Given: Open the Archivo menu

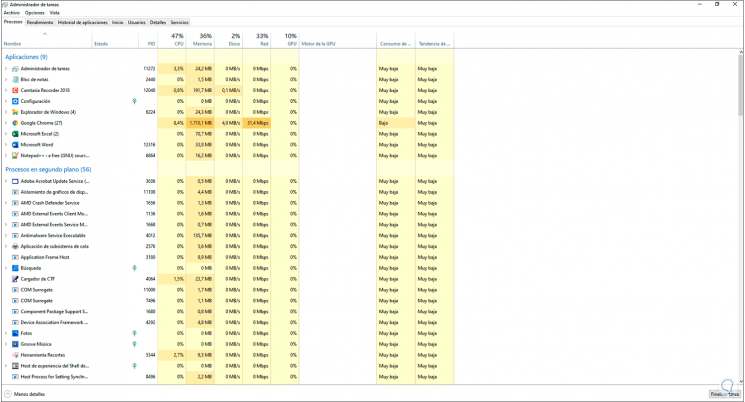Looking at the screenshot, I should click(12, 13).
